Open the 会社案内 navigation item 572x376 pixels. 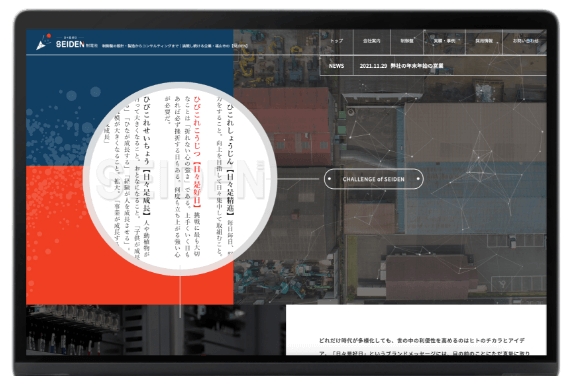click(x=372, y=41)
